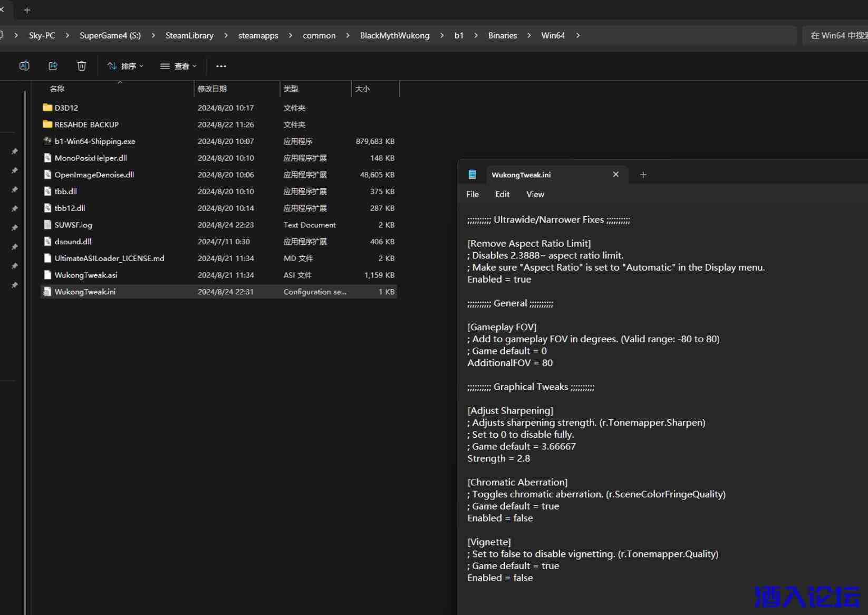This screenshot has width=868, height=615.
Task: Click the Rename icon in Explorer toolbar
Action: click(x=24, y=66)
